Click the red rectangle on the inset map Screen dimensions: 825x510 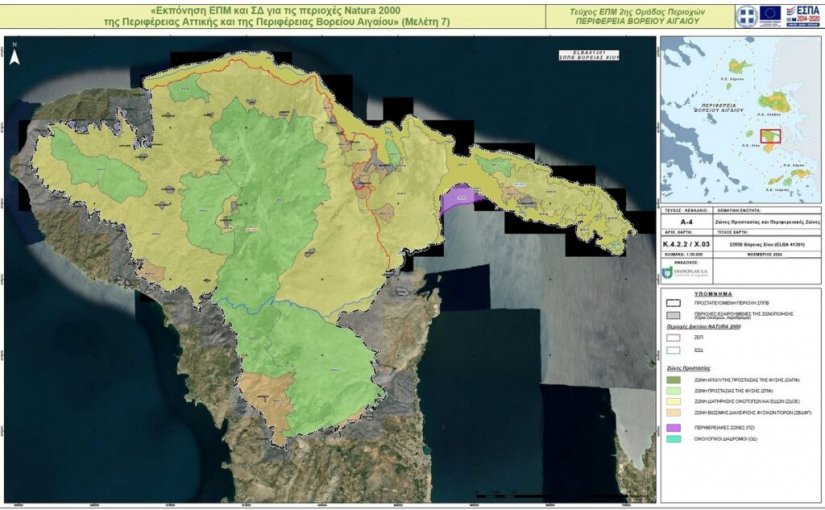pos(771,136)
